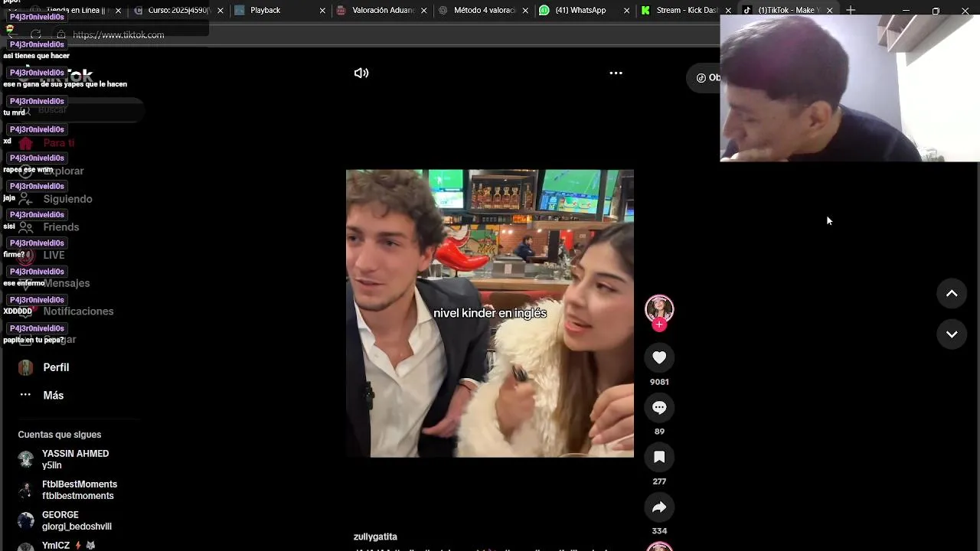Mute the TikTok video with the speaker icon
The image size is (980, 551).
[x=361, y=73]
